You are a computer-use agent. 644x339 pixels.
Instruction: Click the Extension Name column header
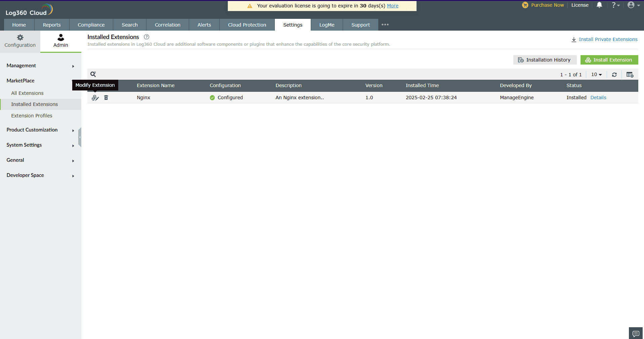click(x=156, y=85)
